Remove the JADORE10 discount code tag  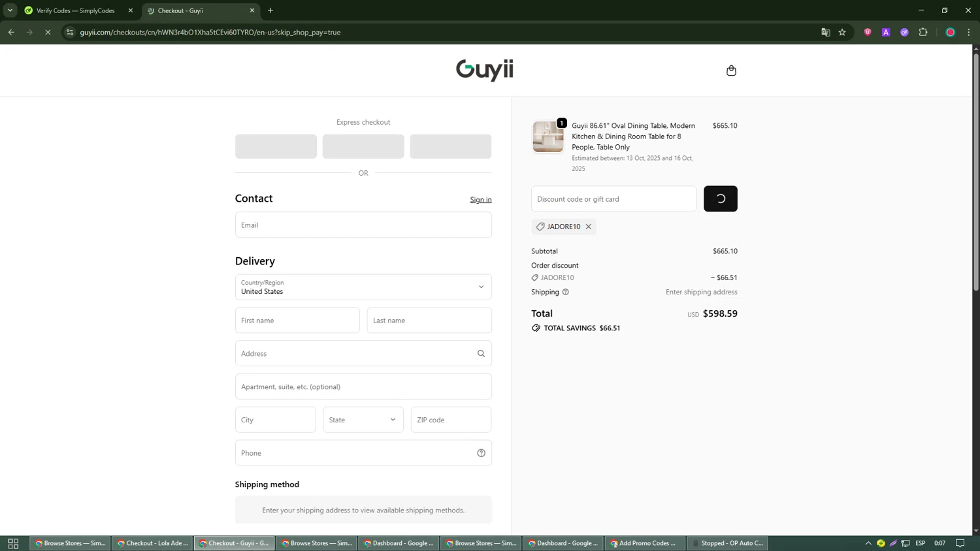(589, 227)
